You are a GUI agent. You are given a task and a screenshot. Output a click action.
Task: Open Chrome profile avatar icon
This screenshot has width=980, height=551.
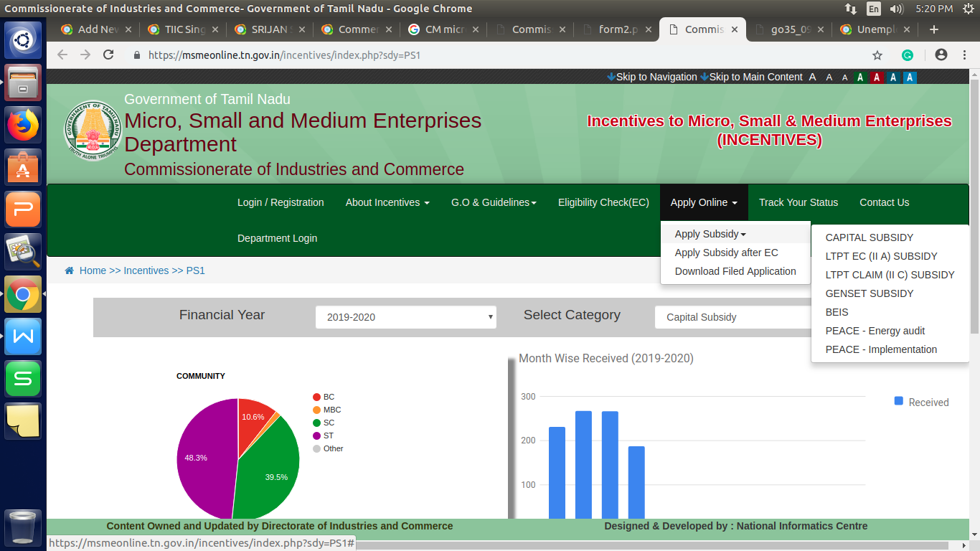coord(941,55)
